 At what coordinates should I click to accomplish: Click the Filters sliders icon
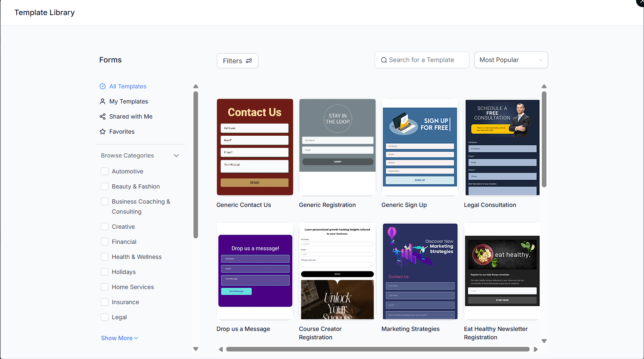pyautogui.click(x=249, y=61)
